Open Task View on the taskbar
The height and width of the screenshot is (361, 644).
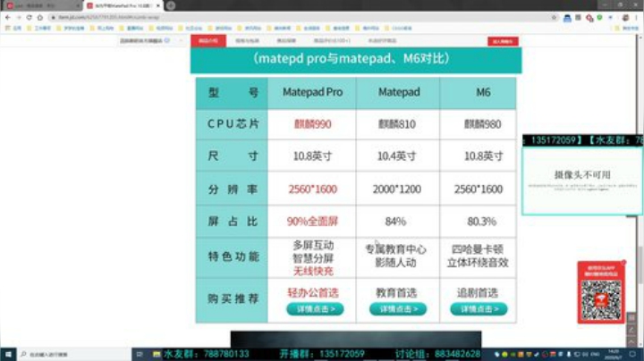[x=140, y=355]
